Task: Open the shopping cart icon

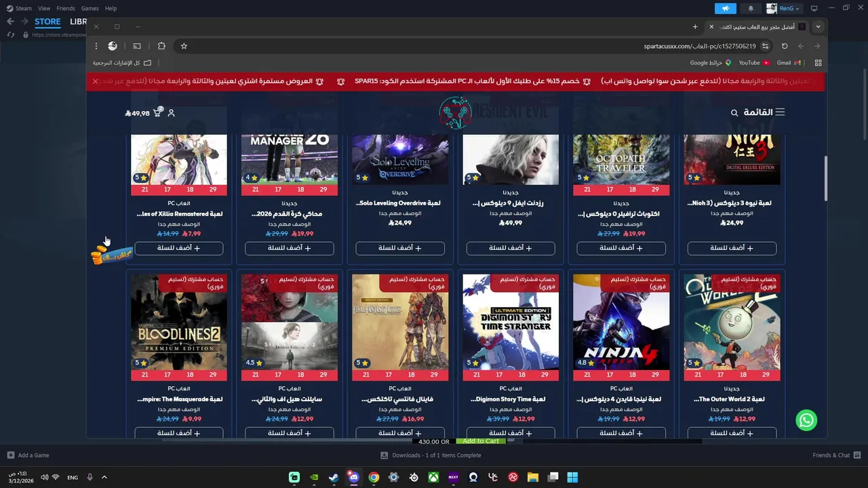Action: (157, 113)
